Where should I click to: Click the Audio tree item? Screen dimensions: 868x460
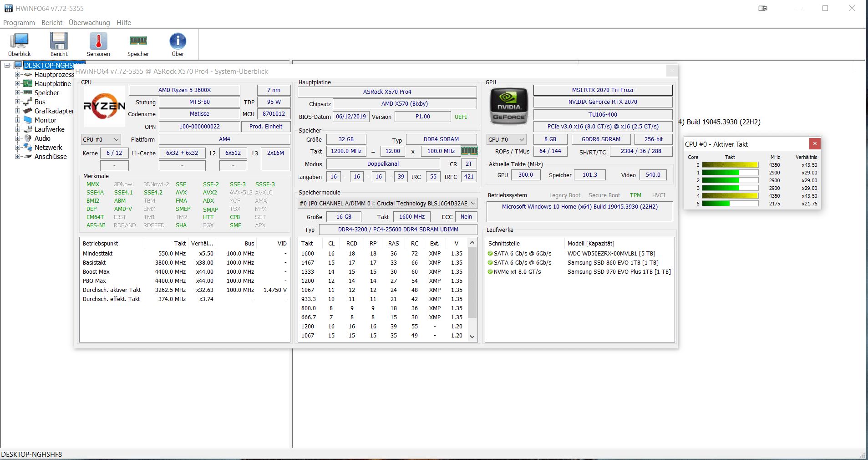pos(42,138)
